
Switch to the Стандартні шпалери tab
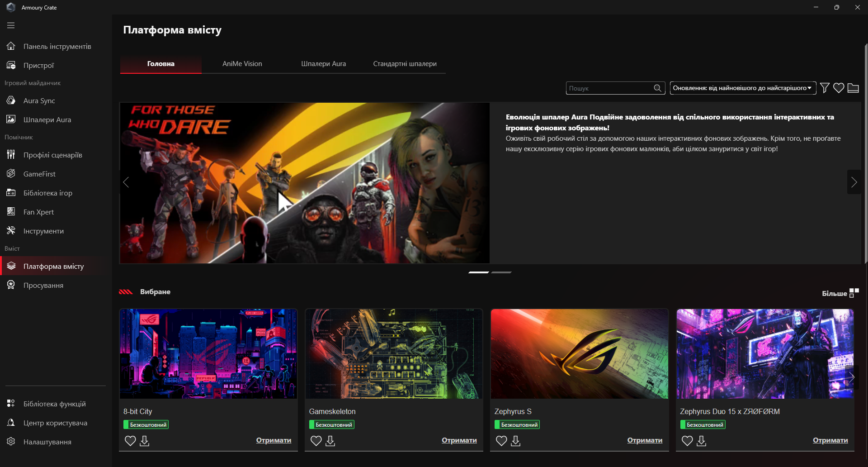click(x=405, y=64)
